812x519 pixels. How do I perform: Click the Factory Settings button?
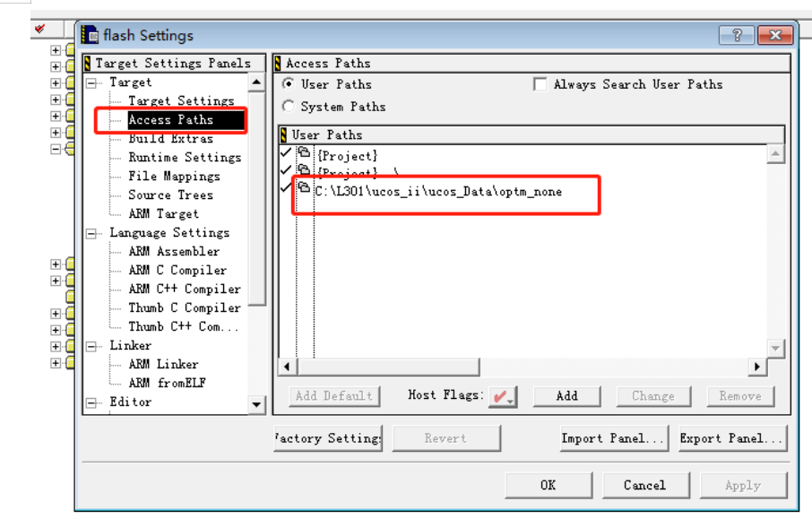[328, 438]
